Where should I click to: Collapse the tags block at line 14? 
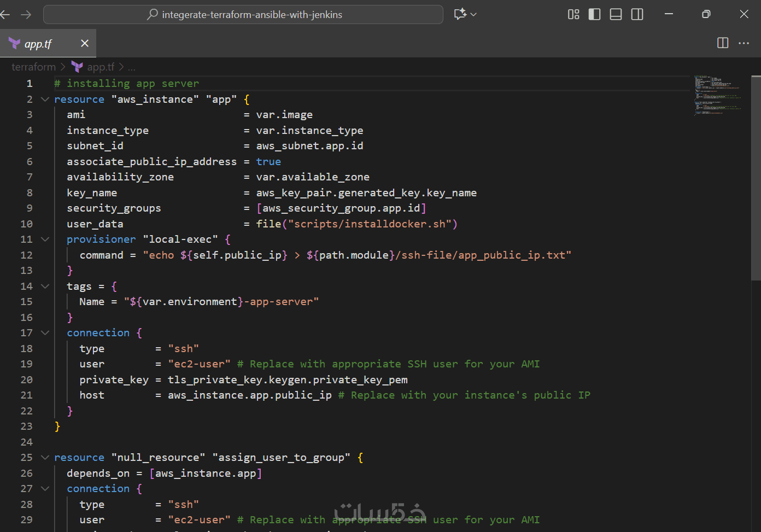click(45, 287)
